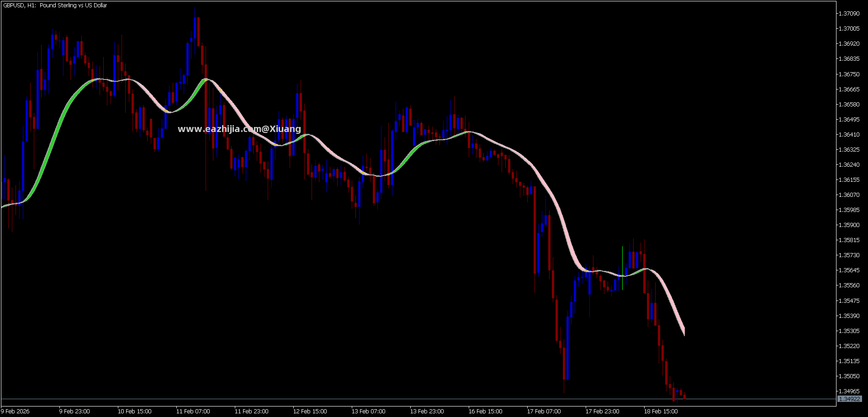The width and height of the screenshot is (868, 417).
Task: Click the 1.37090 price scale label
Action: 849,14
